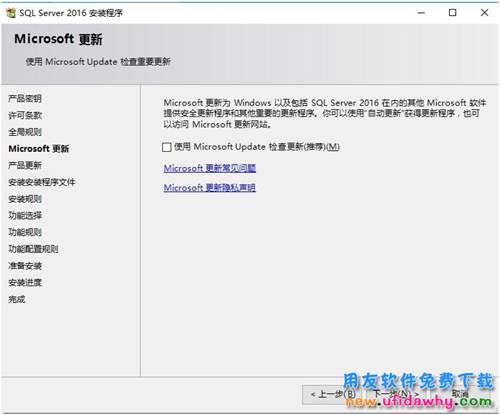Choose 产品更新 step in sidebar
The width and height of the screenshot is (500, 415).
click(25, 165)
